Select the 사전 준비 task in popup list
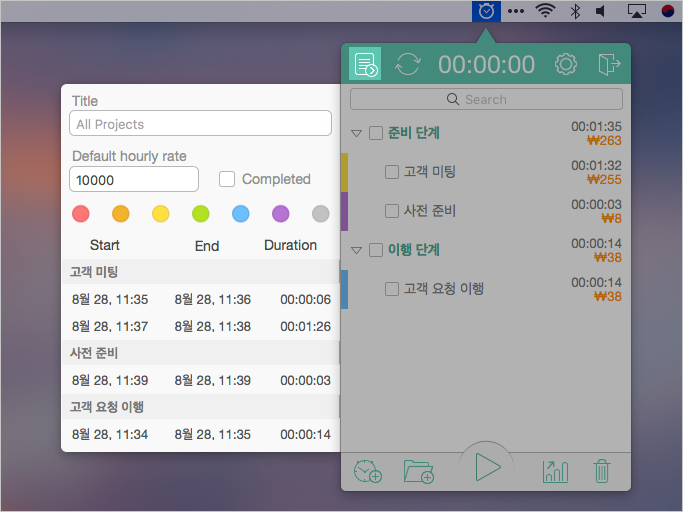 tap(429, 211)
